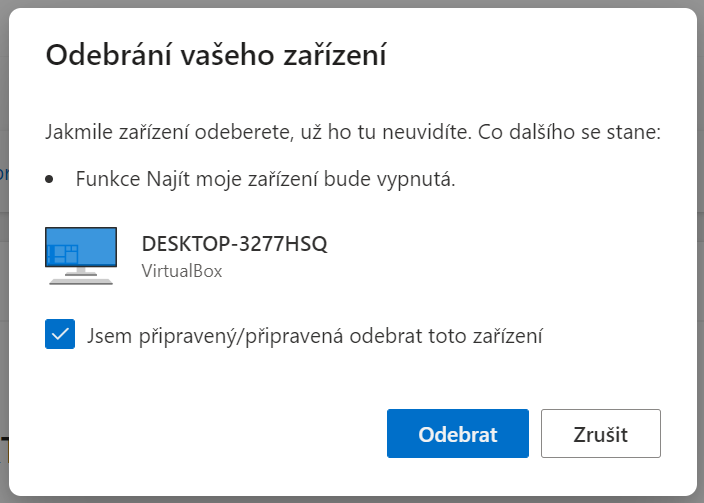Click the 'Jakmile zařízení odeberete' sentence
Image resolution: width=704 pixels, height=503 pixels.
259,132
